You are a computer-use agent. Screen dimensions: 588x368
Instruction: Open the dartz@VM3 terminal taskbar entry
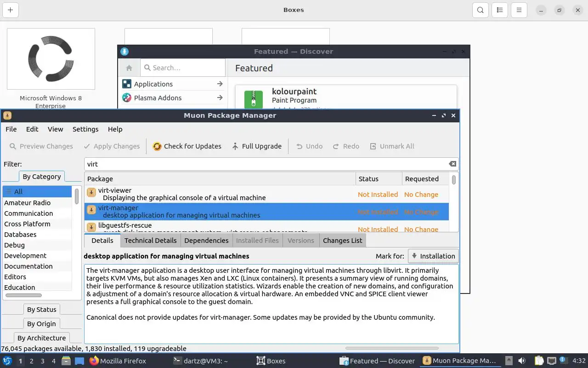click(200, 361)
